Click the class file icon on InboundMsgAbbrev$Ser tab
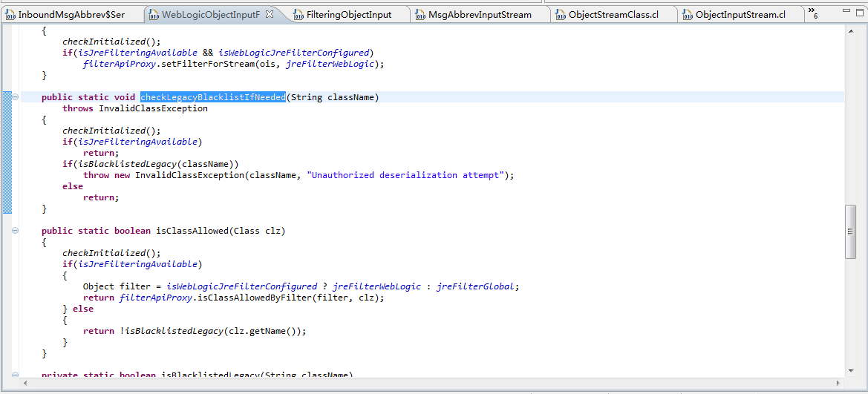 click(10, 15)
